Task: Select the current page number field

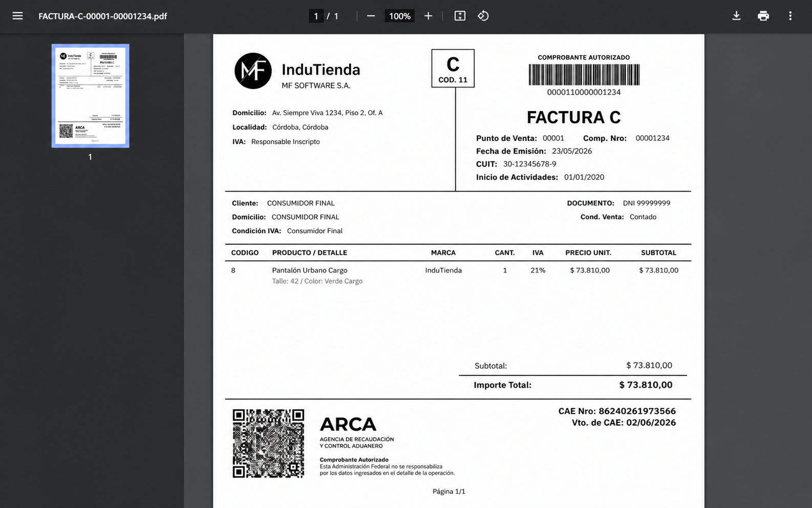Action: (x=316, y=16)
